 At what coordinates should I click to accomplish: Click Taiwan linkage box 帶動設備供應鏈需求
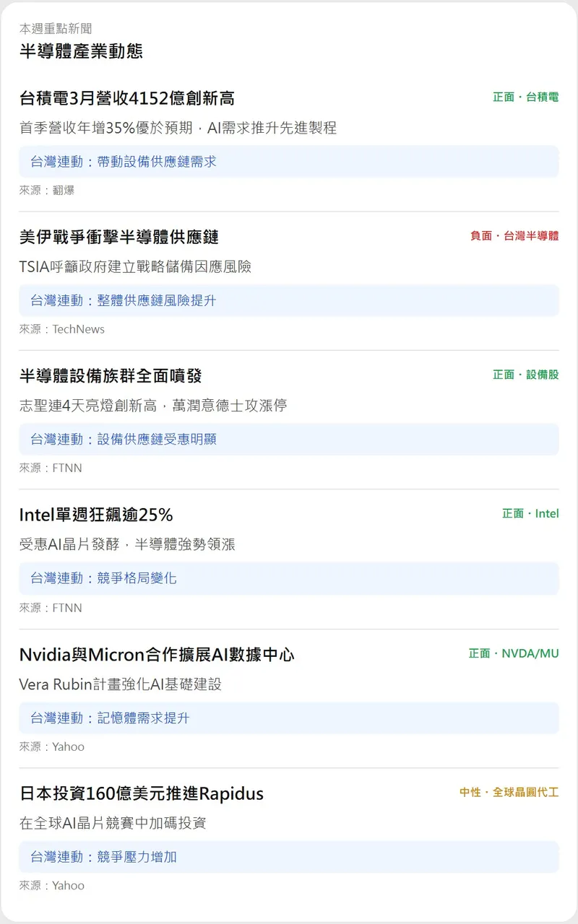coord(289,162)
